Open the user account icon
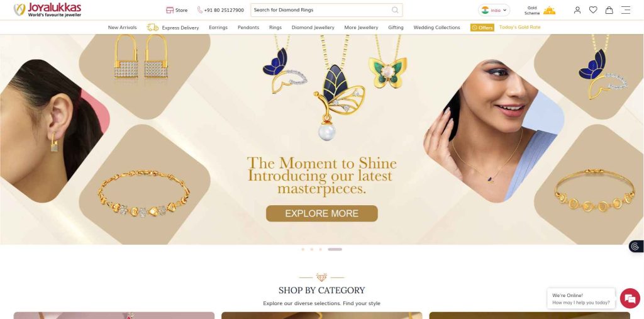 click(x=577, y=10)
